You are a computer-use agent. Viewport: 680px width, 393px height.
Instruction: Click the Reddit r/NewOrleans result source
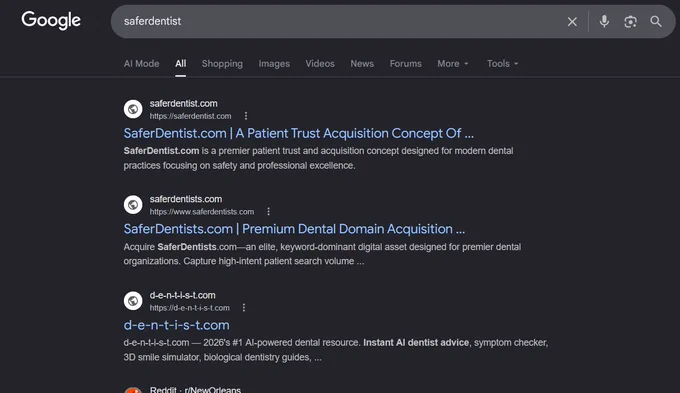tap(195, 389)
